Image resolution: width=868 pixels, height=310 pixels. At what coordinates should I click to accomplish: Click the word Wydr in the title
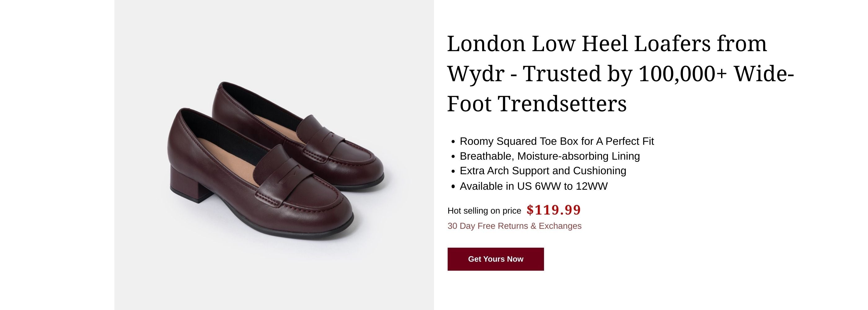[x=475, y=74]
